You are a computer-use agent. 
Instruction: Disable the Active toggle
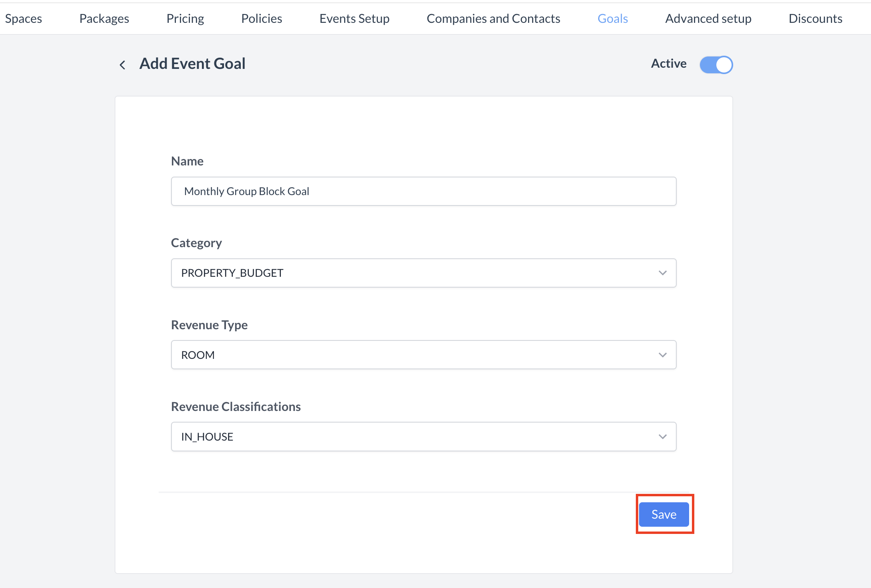[716, 64]
